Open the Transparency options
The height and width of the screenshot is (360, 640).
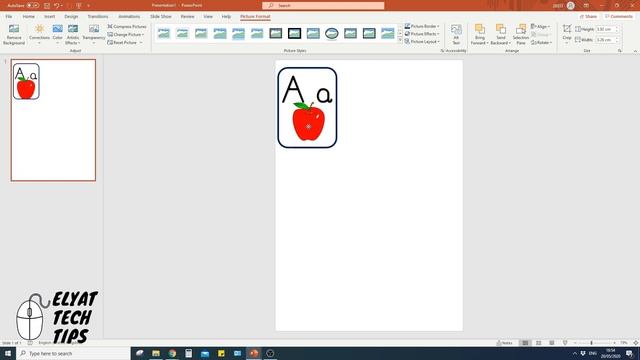pos(94,35)
